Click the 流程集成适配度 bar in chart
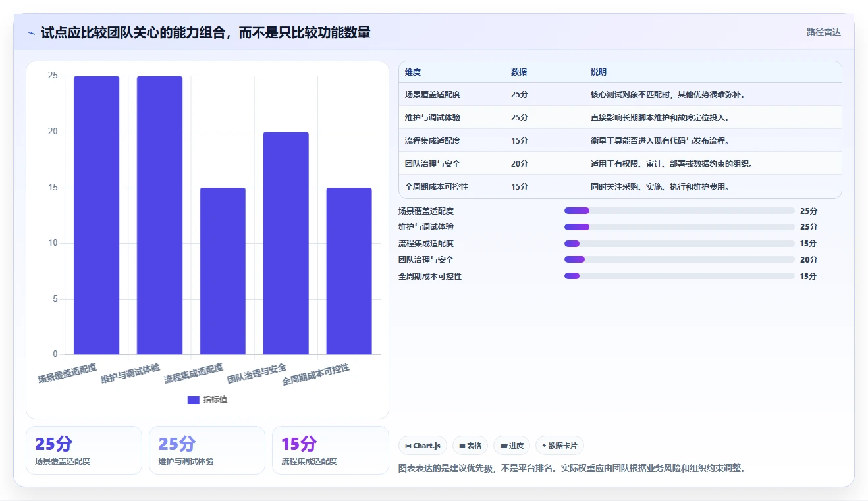Screen dimensions: 868x501 point(223,271)
